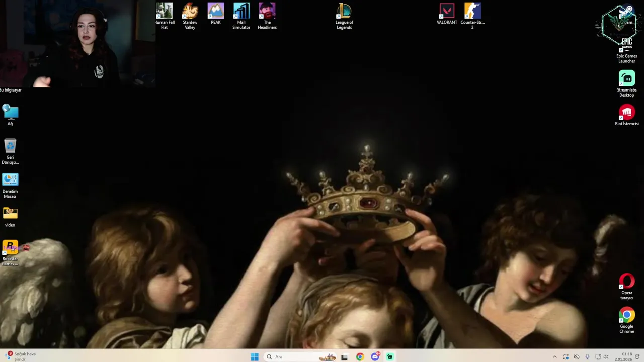Select the PEAK game icon
644x362 pixels.
pyautogui.click(x=215, y=14)
